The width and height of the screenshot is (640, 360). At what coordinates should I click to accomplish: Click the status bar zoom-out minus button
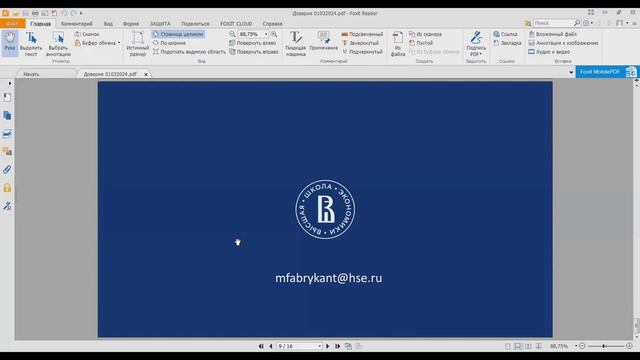[x=582, y=346]
